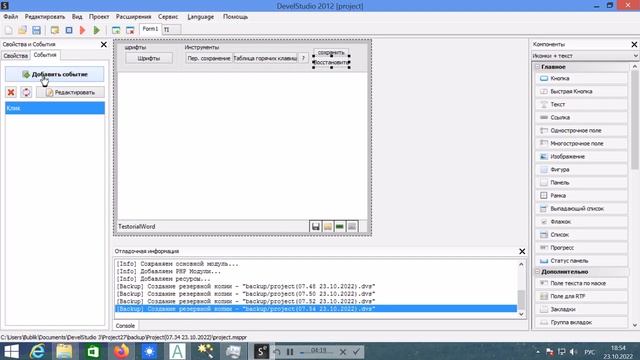
Task: Pick the Изображение component
Action: click(581, 156)
